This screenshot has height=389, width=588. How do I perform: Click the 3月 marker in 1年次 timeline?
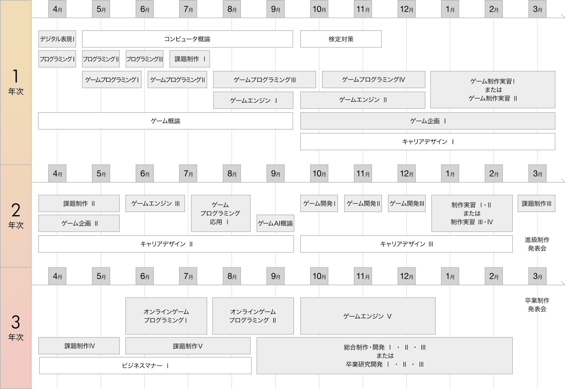[x=537, y=9]
